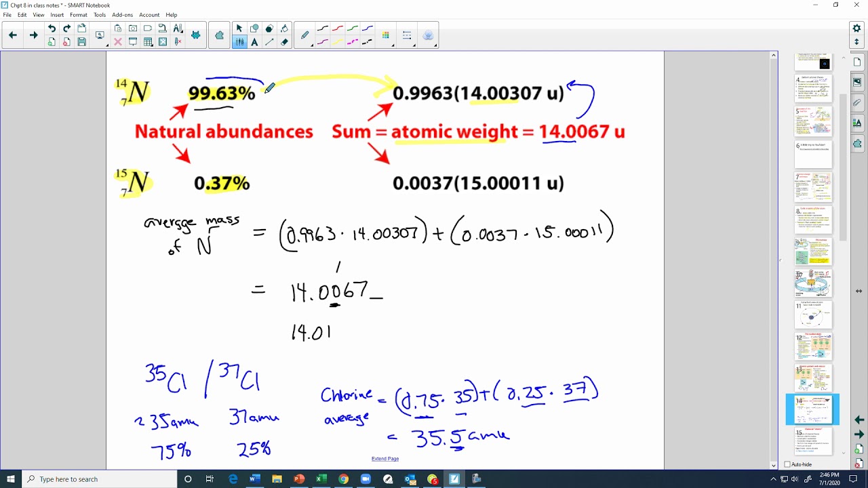Open Word from the taskbar
Image resolution: width=868 pixels, height=488 pixels.
click(x=255, y=479)
